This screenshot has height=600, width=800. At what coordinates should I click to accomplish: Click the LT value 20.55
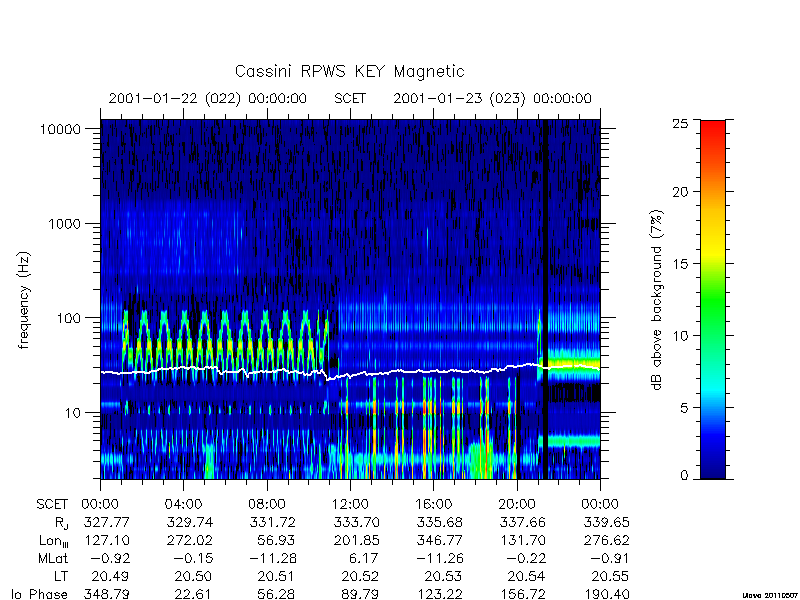[x=610, y=577]
